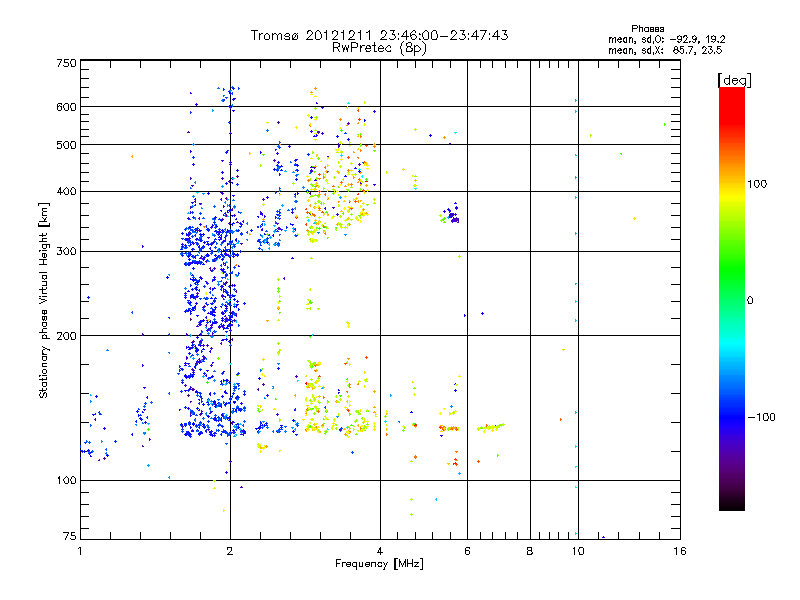
Task: Click the 'Stationary phase Virtual Height [km]' axis title
Action: 44,301
